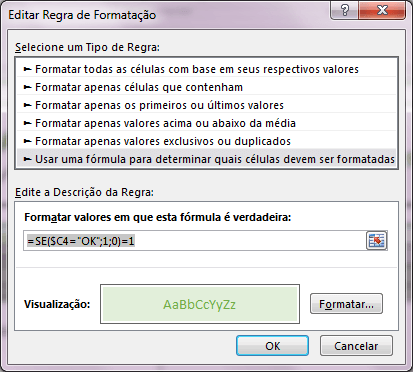
Task: Click the range selector icon beside the formula box
Action: pyautogui.click(x=377, y=240)
